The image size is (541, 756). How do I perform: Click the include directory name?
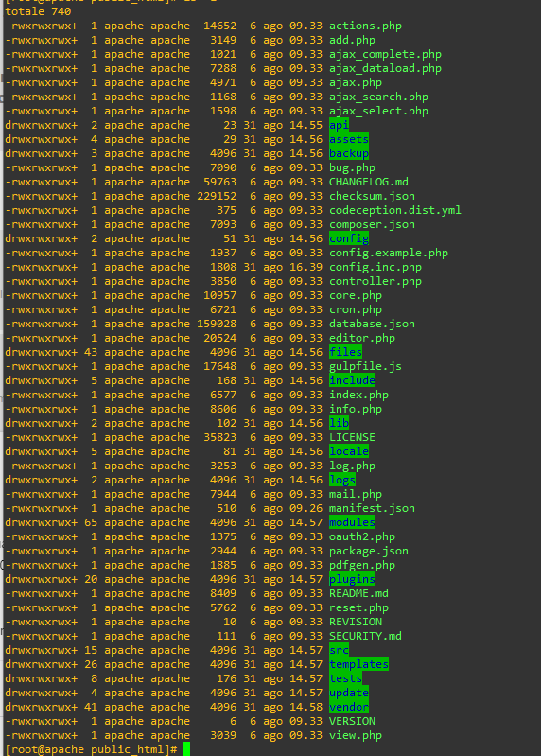[x=352, y=381]
